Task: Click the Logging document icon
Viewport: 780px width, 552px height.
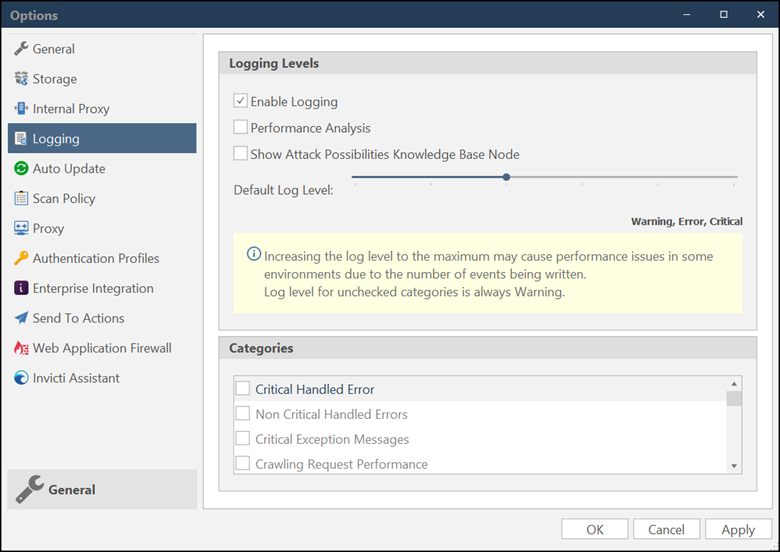Action: point(21,139)
